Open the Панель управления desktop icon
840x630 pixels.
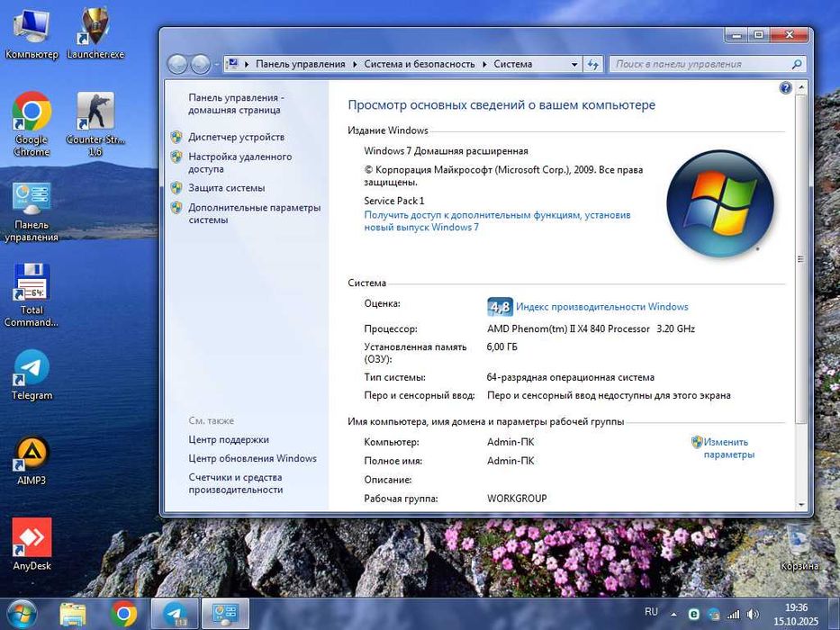(x=32, y=212)
